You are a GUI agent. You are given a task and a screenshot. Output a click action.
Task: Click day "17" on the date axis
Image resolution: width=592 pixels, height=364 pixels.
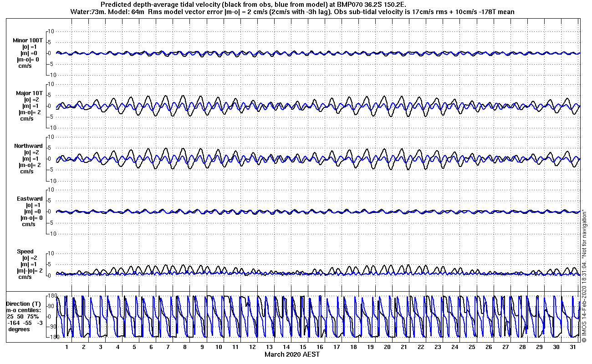(x=337, y=347)
